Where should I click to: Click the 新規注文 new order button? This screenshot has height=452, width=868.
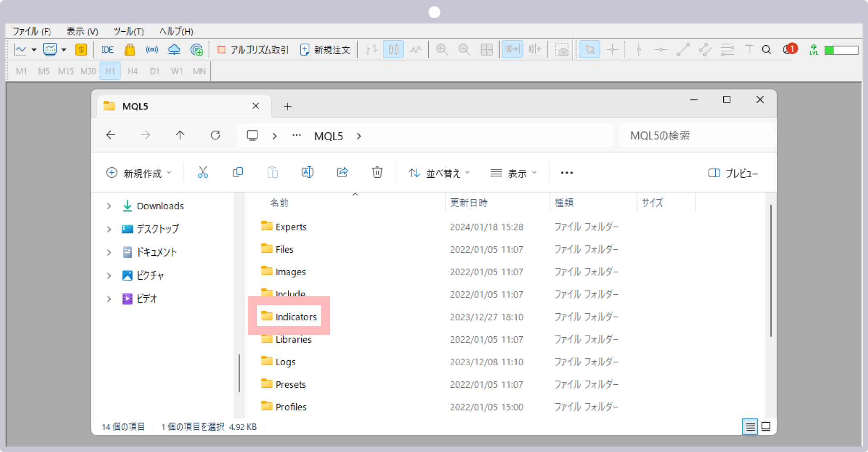(x=325, y=50)
